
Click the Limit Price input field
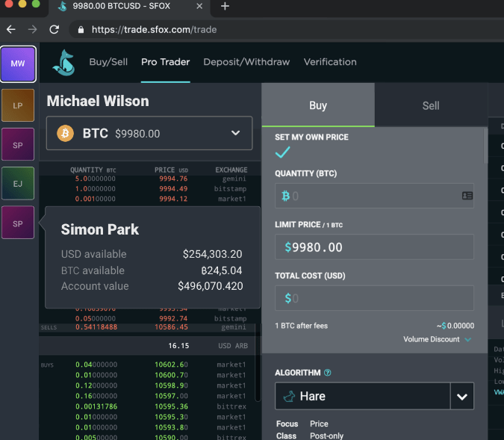click(x=374, y=247)
